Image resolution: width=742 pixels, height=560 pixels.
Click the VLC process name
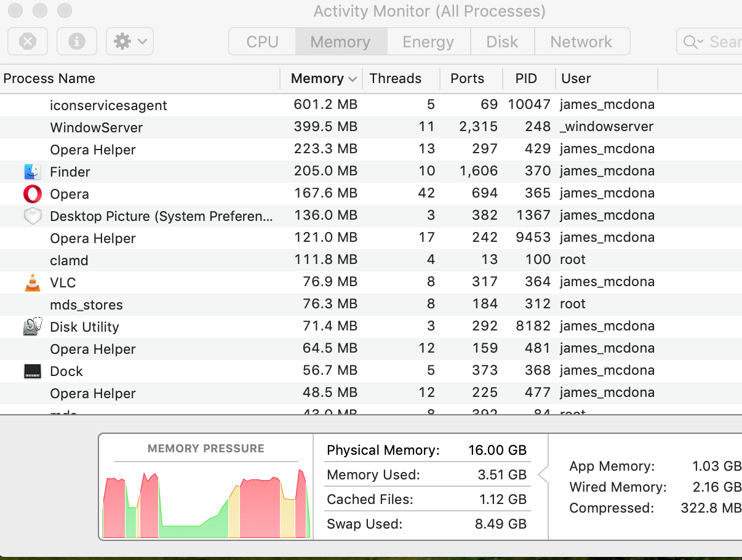click(x=63, y=282)
